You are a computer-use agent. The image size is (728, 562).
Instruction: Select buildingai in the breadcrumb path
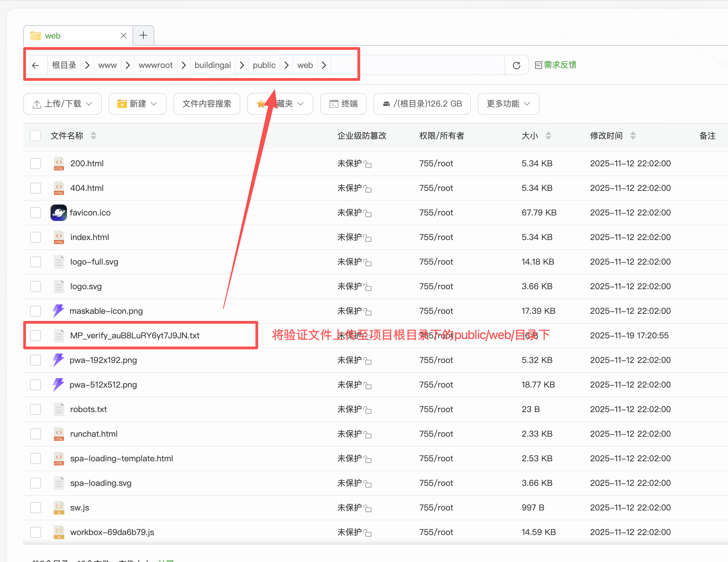click(x=212, y=65)
